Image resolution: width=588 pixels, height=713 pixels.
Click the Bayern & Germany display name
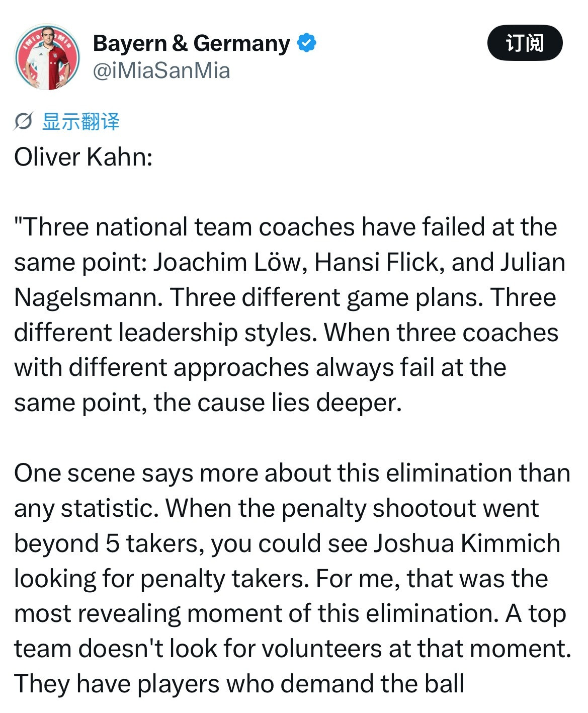pyautogui.click(x=191, y=44)
